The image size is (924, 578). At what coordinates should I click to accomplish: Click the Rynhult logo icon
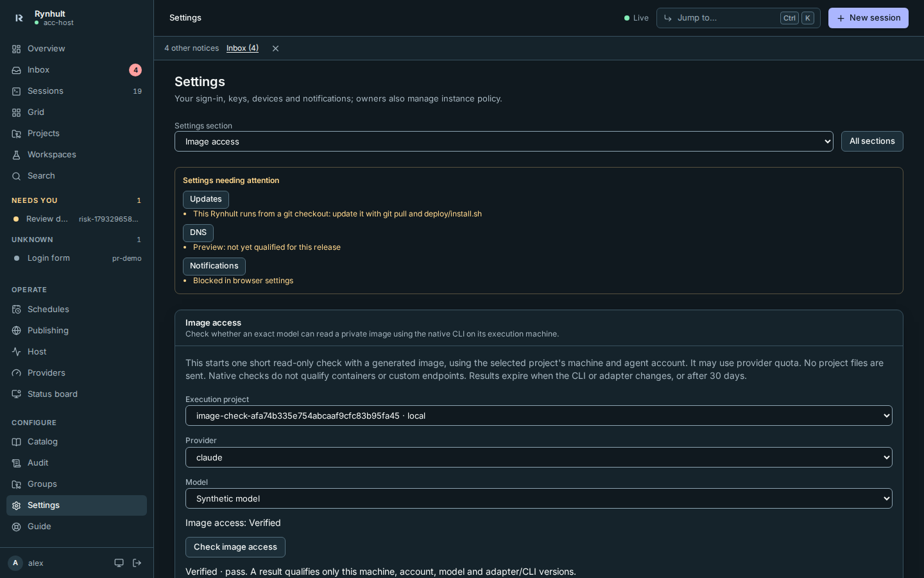click(x=19, y=18)
